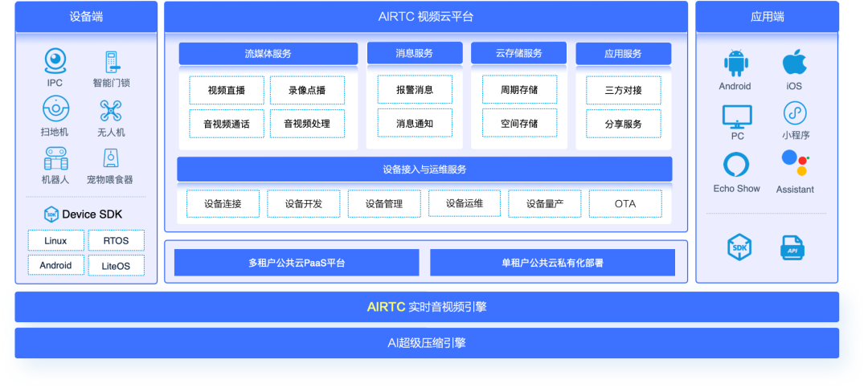The image size is (868, 388).
Task: Click the AIRTC 实时音视频引擎 bar
Action: [427, 307]
